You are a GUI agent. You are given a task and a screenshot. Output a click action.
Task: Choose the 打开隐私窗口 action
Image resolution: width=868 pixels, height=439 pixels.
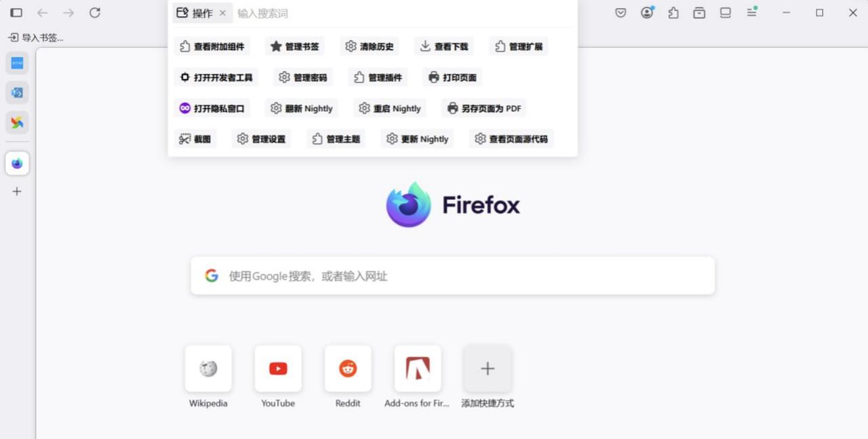point(212,108)
